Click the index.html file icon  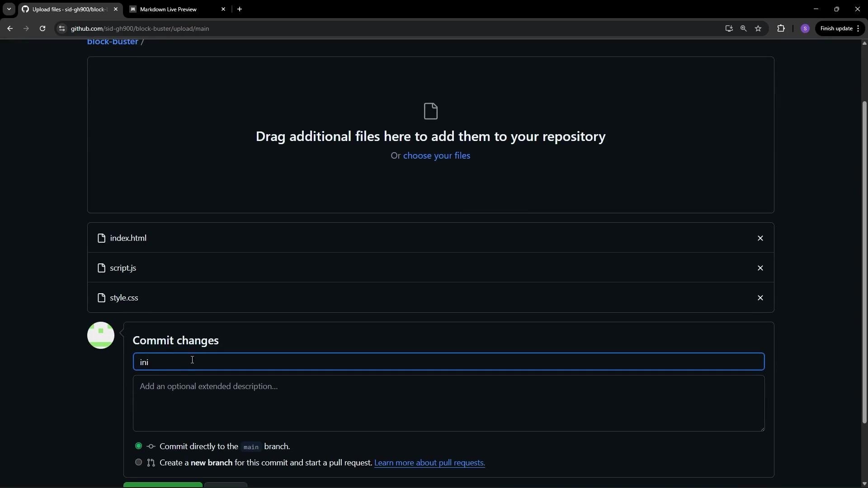(101, 238)
